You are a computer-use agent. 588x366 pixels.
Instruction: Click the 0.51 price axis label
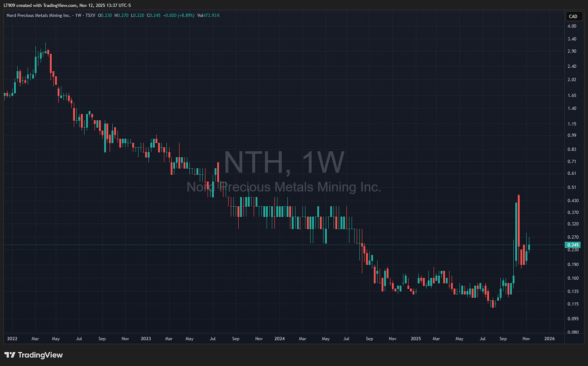point(572,187)
